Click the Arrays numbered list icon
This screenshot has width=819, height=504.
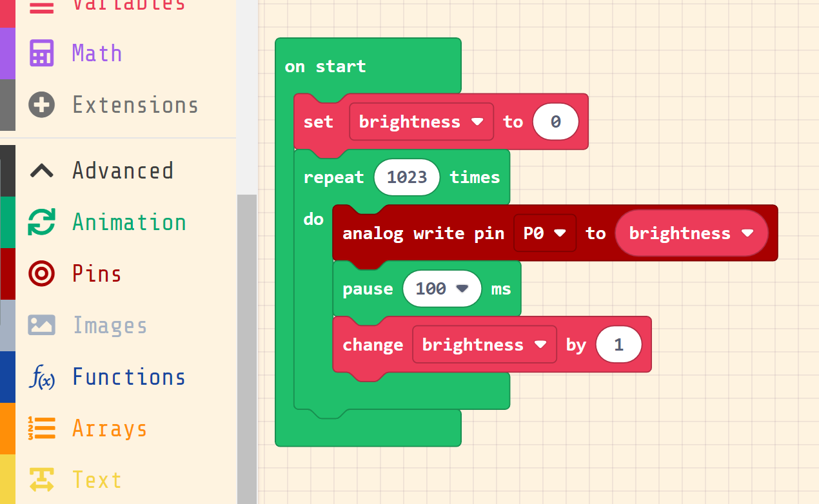click(x=41, y=429)
